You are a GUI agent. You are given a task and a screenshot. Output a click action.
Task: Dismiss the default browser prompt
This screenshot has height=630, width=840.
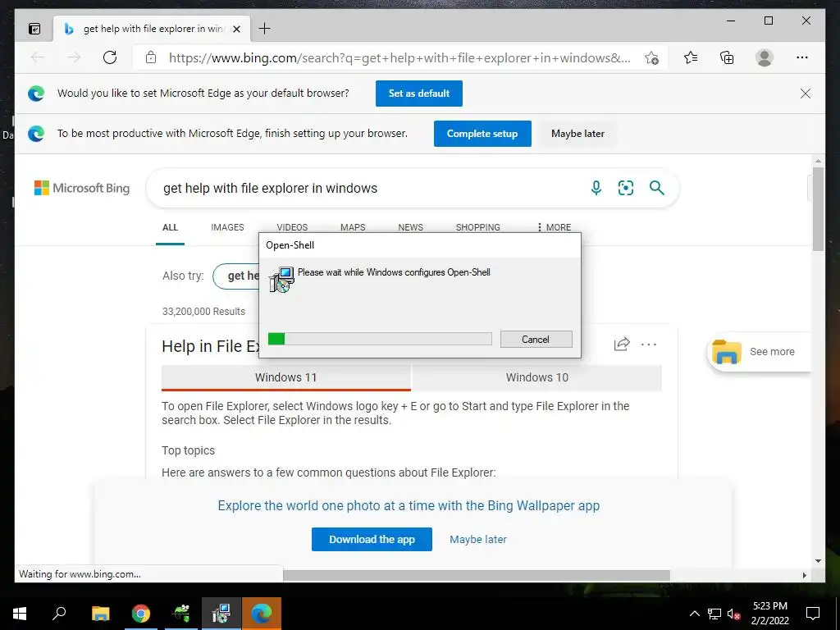click(806, 94)
